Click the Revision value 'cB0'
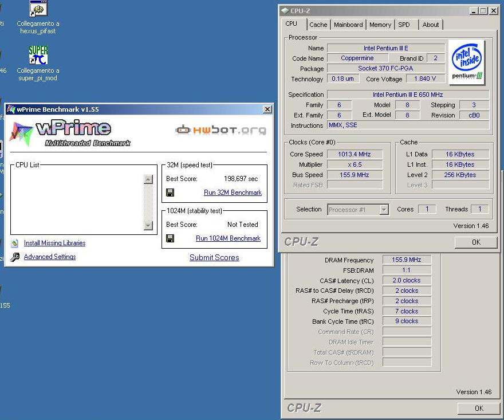Viewport: 504px width, 420px height. (x=474, y=115)
